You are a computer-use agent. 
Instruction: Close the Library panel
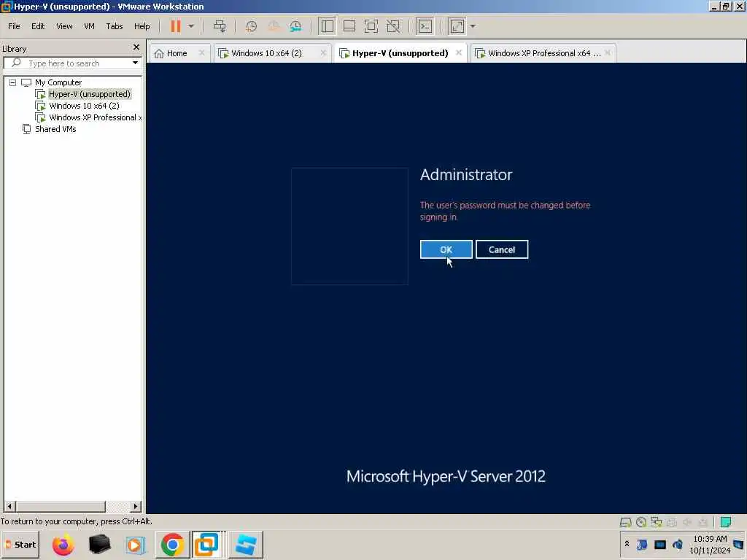[x=136, y=47]
